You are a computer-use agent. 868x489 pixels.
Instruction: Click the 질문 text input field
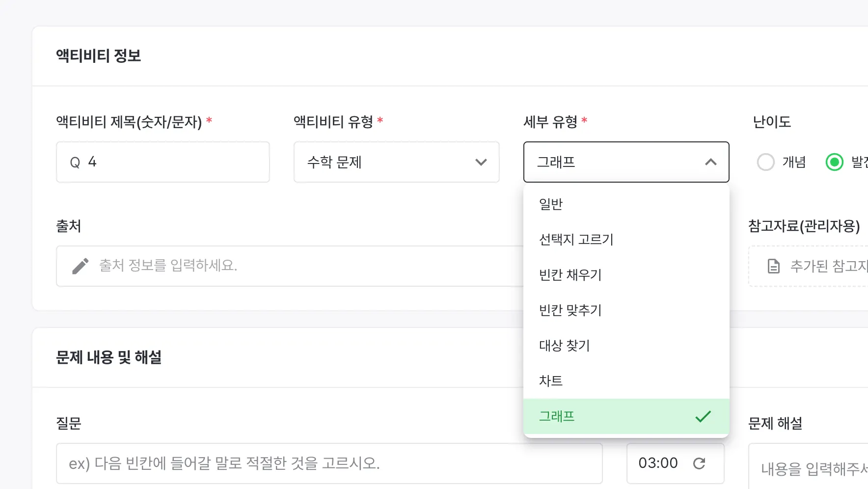tap(329, 463)
